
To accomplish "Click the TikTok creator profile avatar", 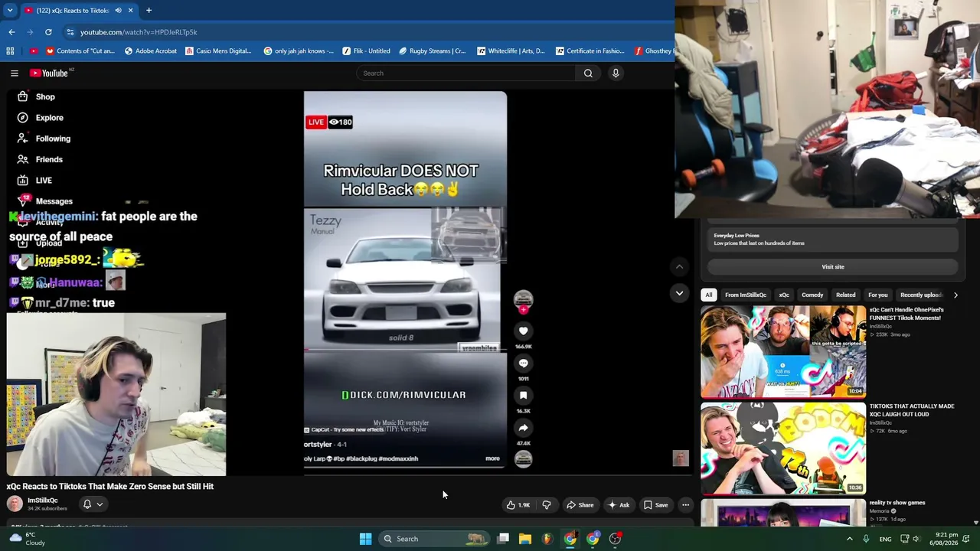I will click(x=524, y=299).
